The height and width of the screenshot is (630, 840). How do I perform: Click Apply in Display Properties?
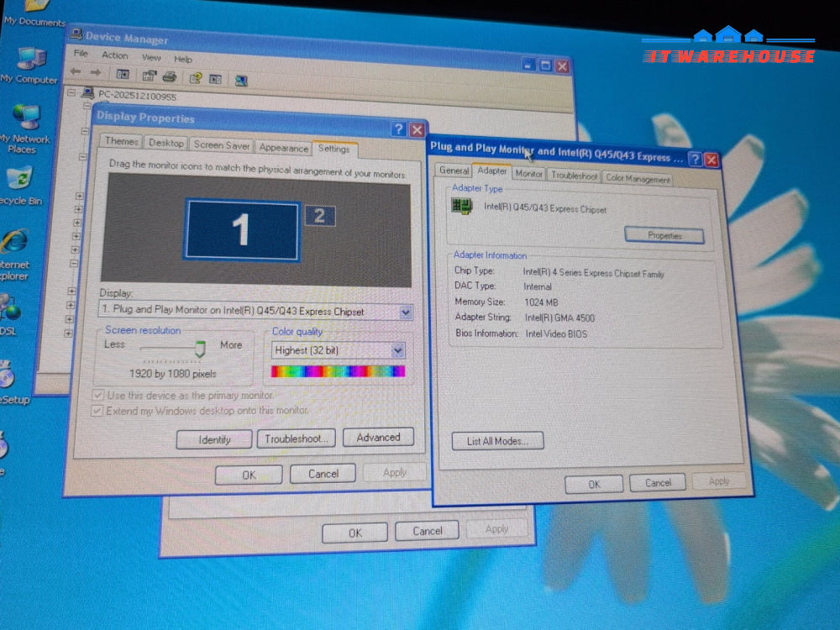[395, 472]
